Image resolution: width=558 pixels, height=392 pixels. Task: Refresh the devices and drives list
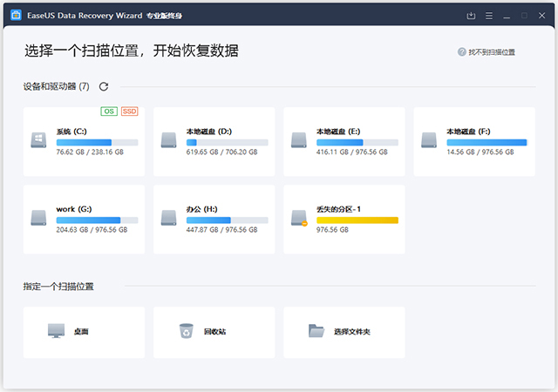pos(105,86)
